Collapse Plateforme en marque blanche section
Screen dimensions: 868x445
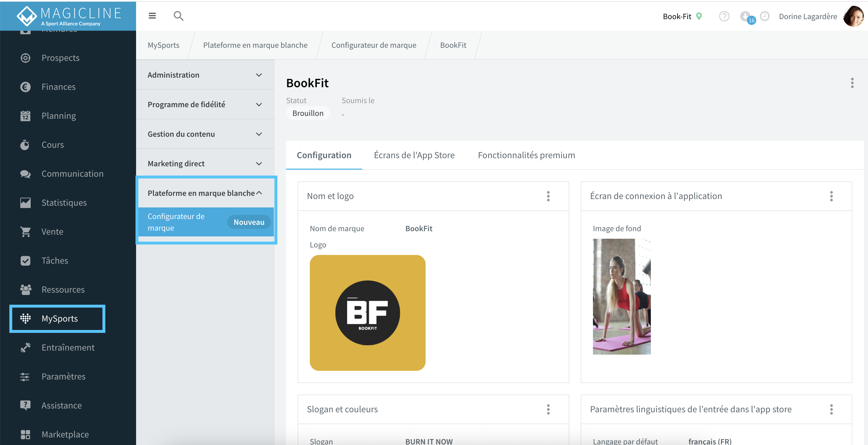[x=205, y=193]
